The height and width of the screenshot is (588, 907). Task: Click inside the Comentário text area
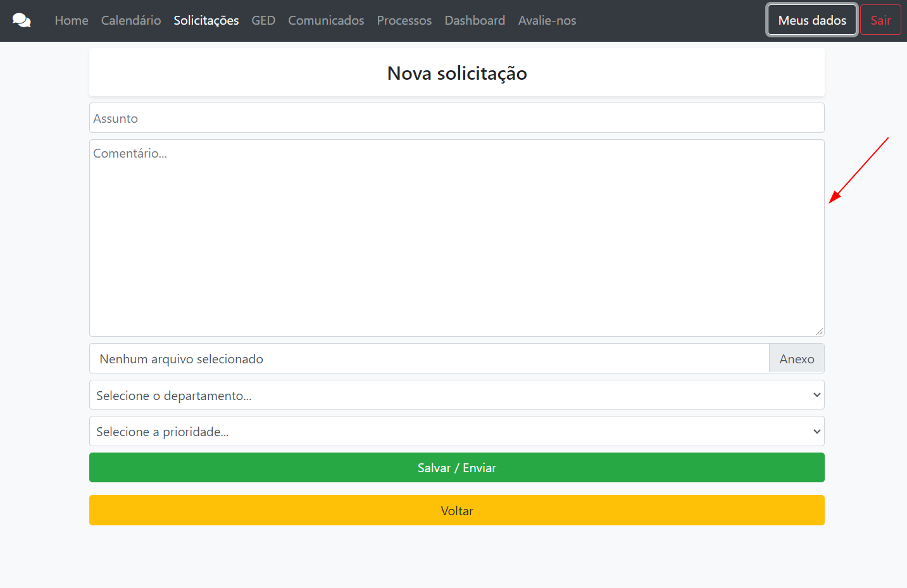[456, 238]
